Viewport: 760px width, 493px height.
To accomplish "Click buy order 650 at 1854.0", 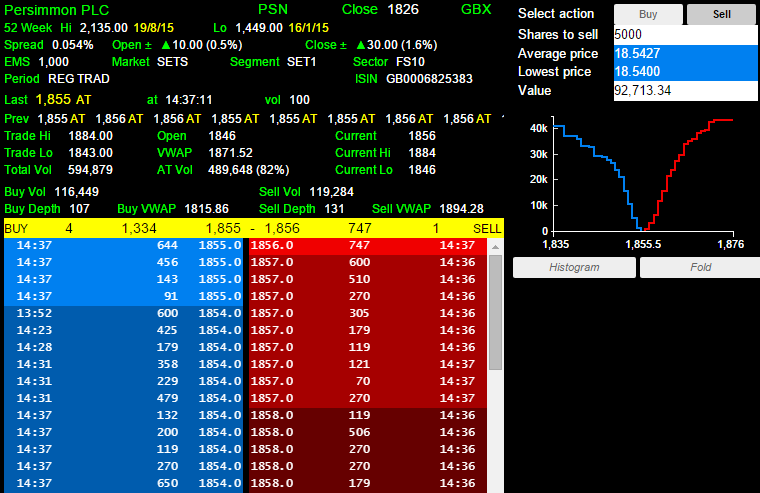I will [x=124, y=483].
